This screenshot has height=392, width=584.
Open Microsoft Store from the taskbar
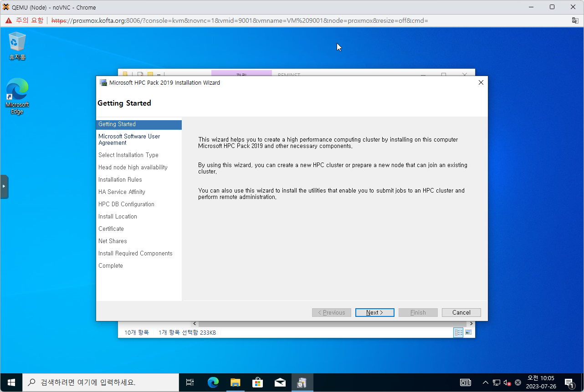(x=257, y=382)
